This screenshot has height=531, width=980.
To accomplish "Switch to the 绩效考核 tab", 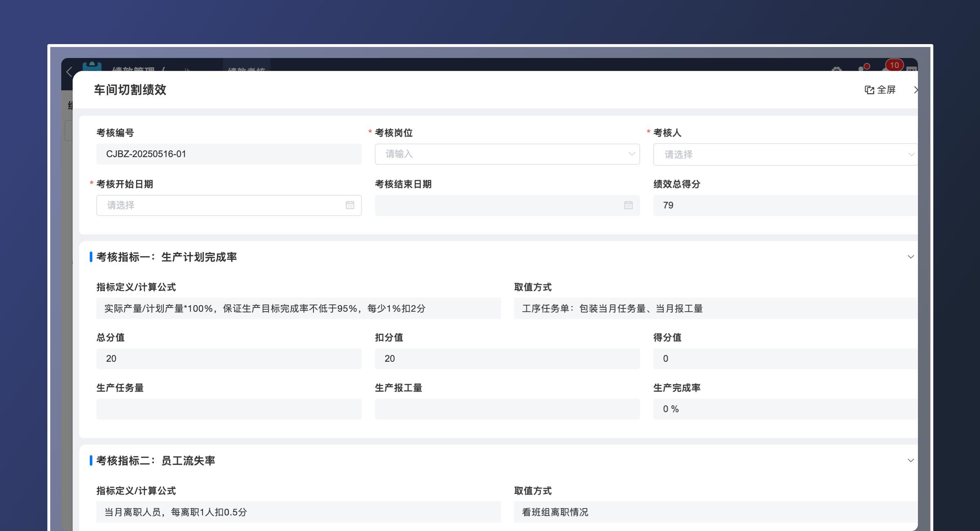I will 247,69.
